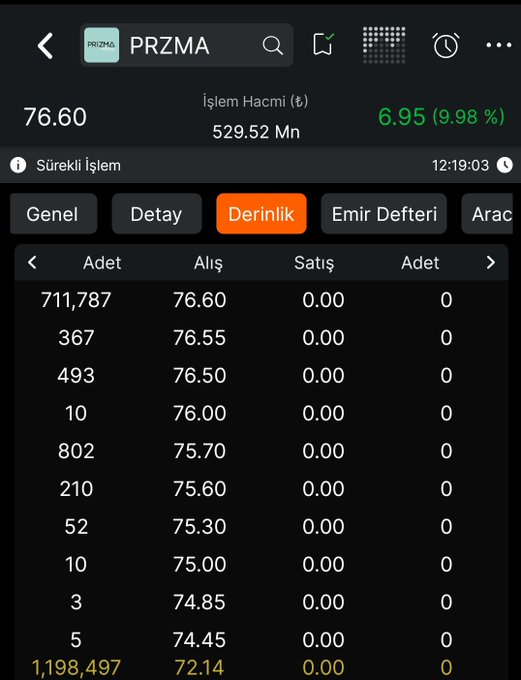Select the 76.50 bid price
The image size is (521, 680).
tap(200, 376)
